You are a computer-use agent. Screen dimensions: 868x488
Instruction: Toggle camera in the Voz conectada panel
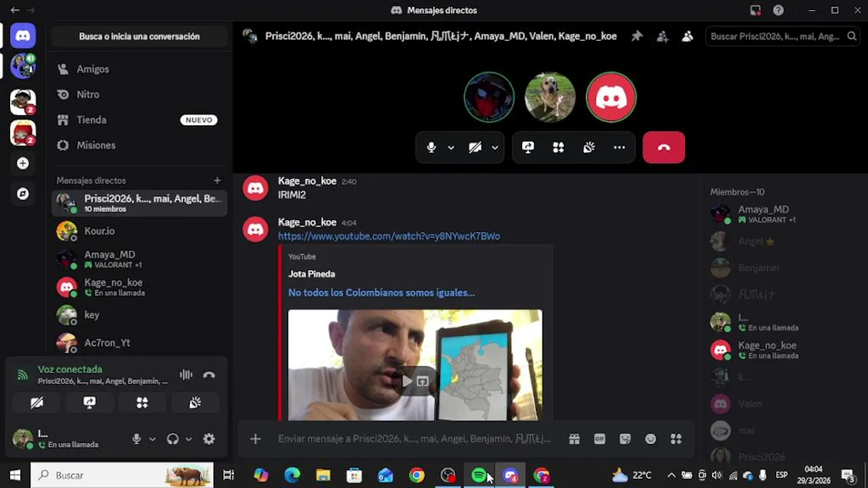(37, 403)
